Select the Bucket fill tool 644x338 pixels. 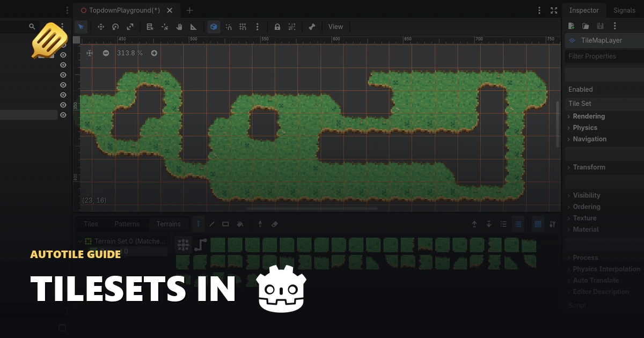(x=240, y=224)
